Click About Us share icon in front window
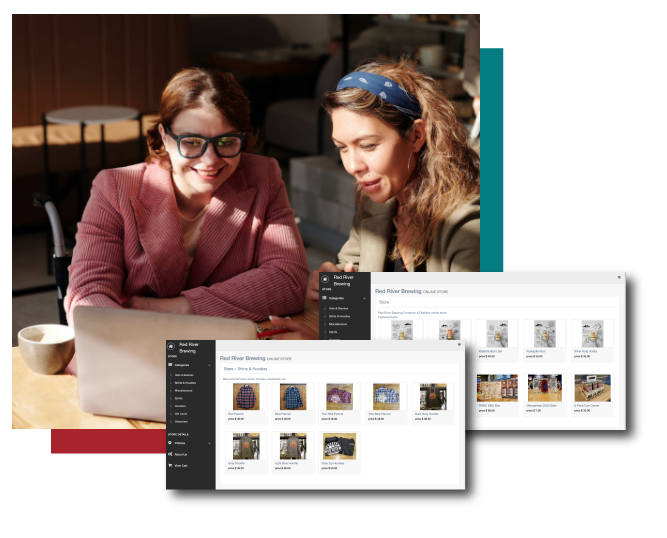The height and width of the screenshot is (538, 667). [x=170, y=454]
